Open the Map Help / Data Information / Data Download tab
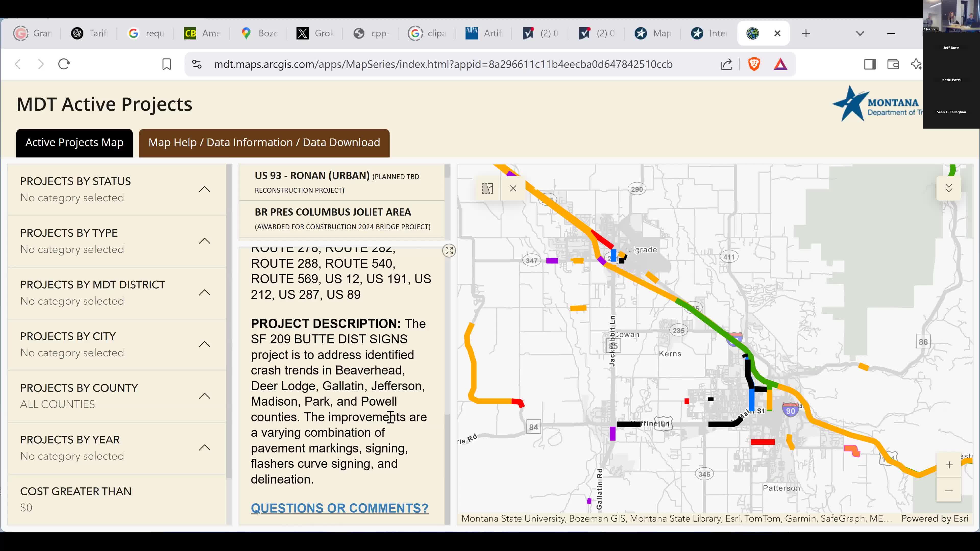 (x=264, y=143)
